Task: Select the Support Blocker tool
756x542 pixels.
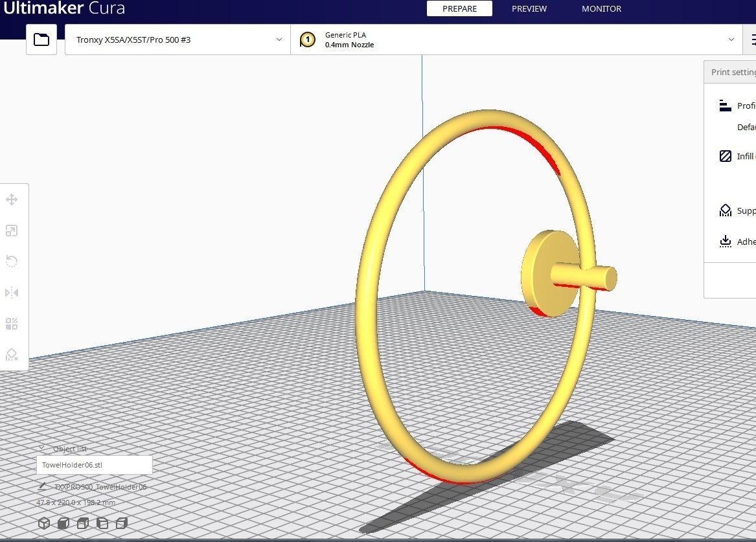Action: 12,355
